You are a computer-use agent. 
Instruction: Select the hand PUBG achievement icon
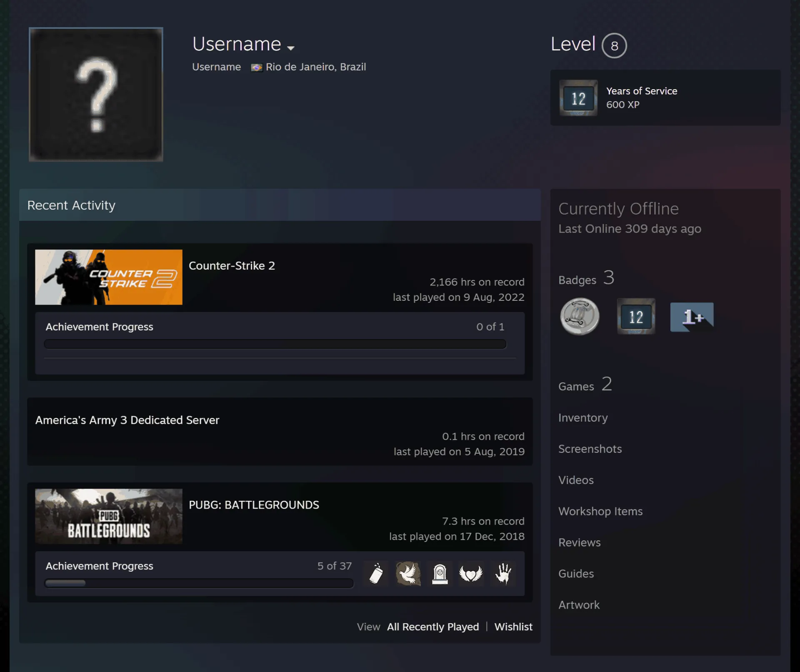[503, 574]
